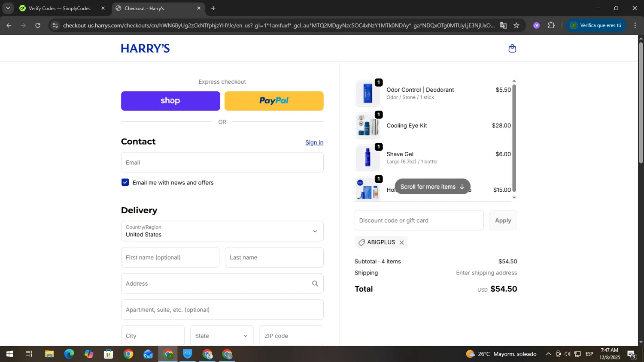Close the Verify Codes tab
This screenshot has width=644, height=362.
click(103, 8)
